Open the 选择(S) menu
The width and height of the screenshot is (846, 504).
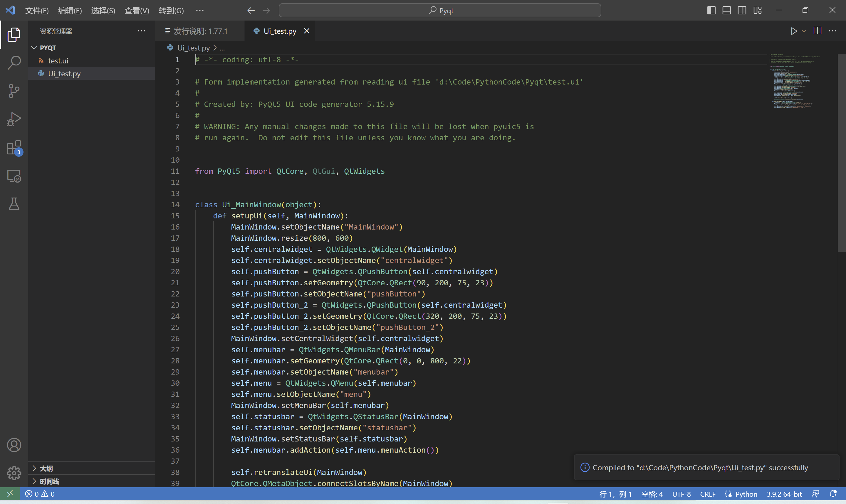point(103,11)
